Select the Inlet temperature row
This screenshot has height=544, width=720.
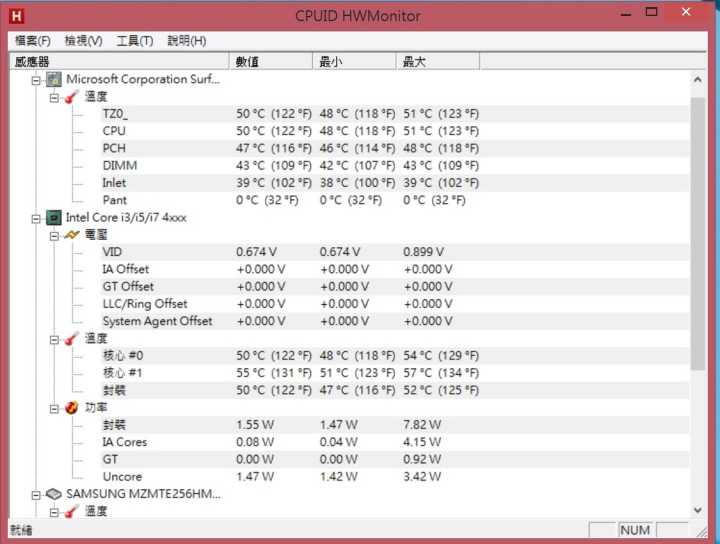[x=395, y=183]
